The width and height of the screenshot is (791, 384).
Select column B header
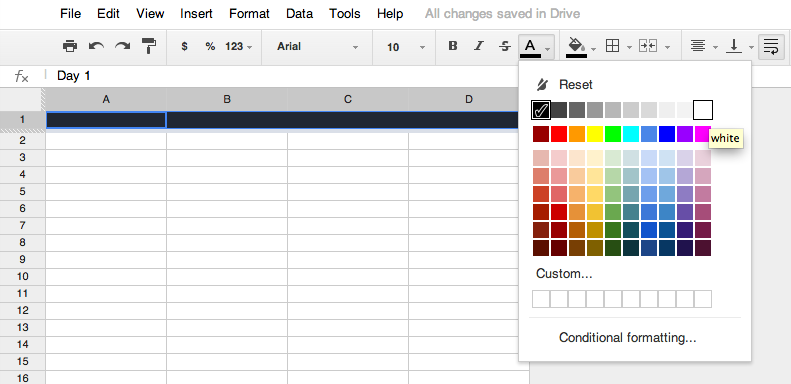pos(227,99)
